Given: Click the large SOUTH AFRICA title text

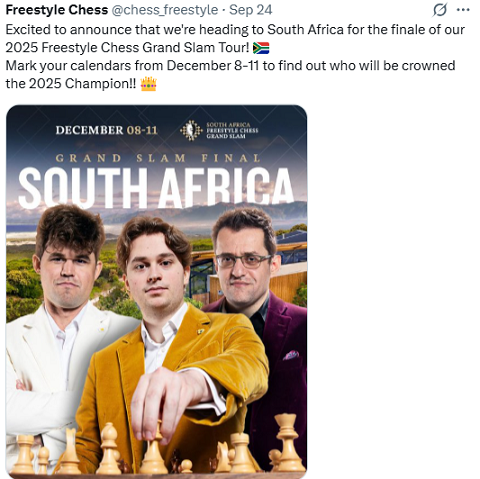Looking at the screenshot, I should [x=156, y=187].
